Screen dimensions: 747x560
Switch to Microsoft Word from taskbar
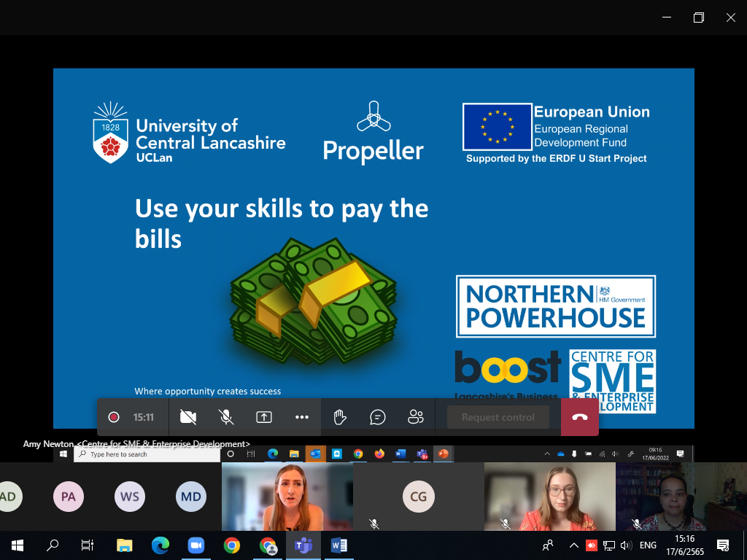point(338,545)
